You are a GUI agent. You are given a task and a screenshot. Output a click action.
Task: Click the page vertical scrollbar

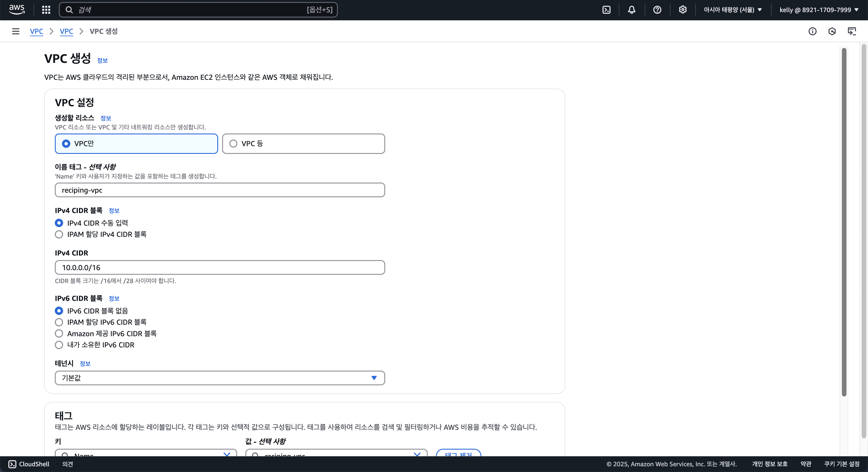click(844, 223)
